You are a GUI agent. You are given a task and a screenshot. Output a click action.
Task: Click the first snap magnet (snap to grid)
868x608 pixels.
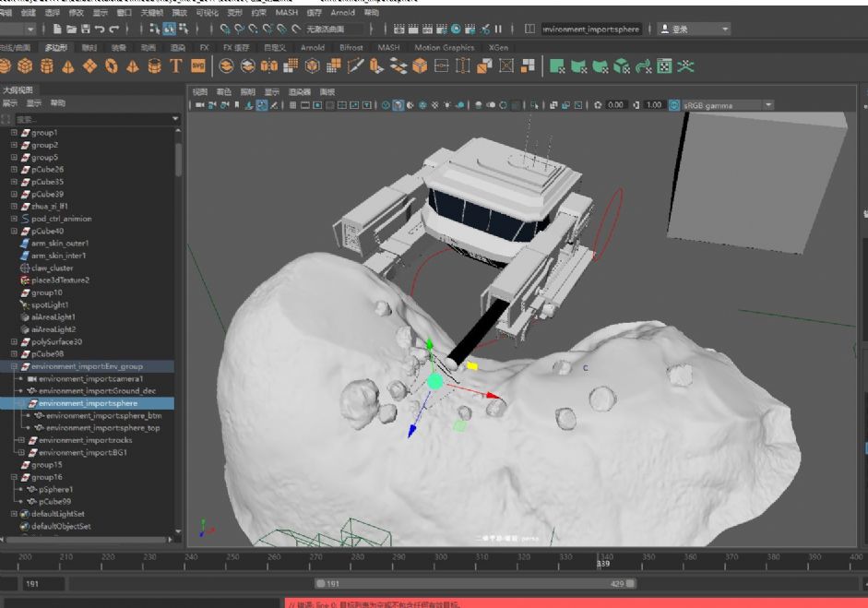(x=225, y=29)
